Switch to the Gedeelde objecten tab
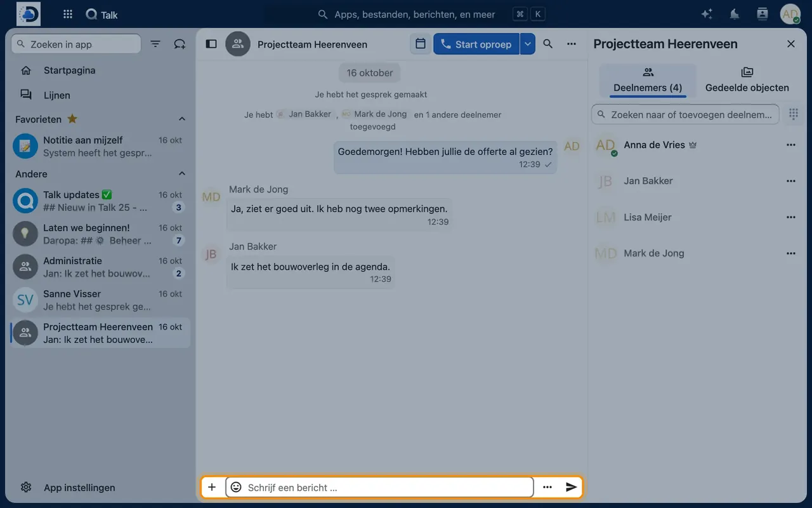This screenshot has height=508, width=812. coord(747,80)
